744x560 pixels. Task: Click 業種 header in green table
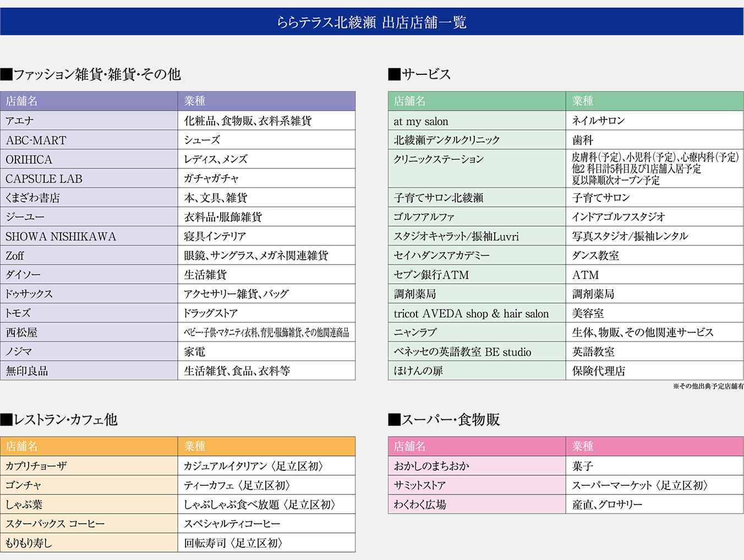(654, 101)
